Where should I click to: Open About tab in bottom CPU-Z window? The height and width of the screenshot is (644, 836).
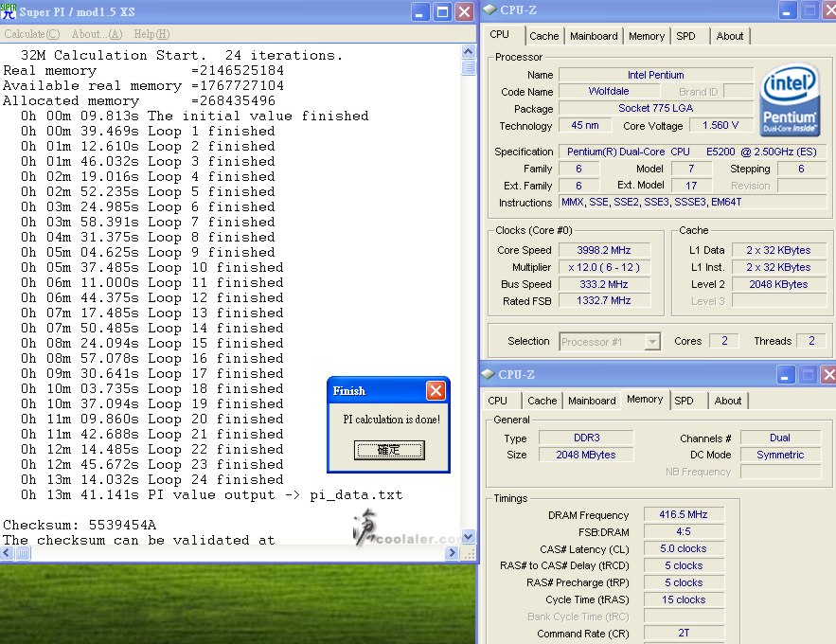(x=728, y=401)
